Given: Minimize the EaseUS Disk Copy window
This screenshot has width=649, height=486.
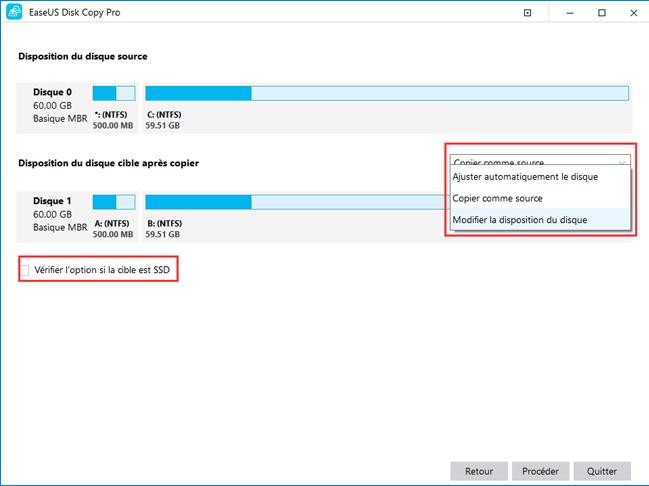Looking at the screenshot, I should click(570, 13).
